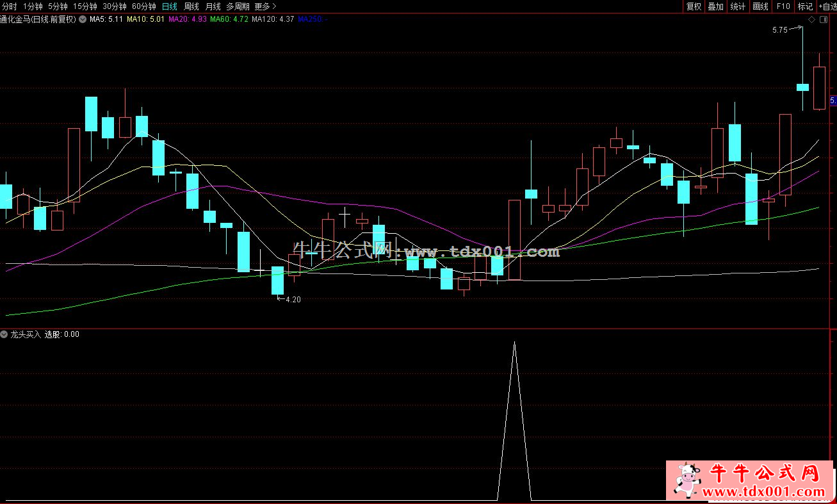Image resolution: width=837 pixels, height=504 pixels.
Task: Click the 通化金马 stock title
Action: [38, 19]
